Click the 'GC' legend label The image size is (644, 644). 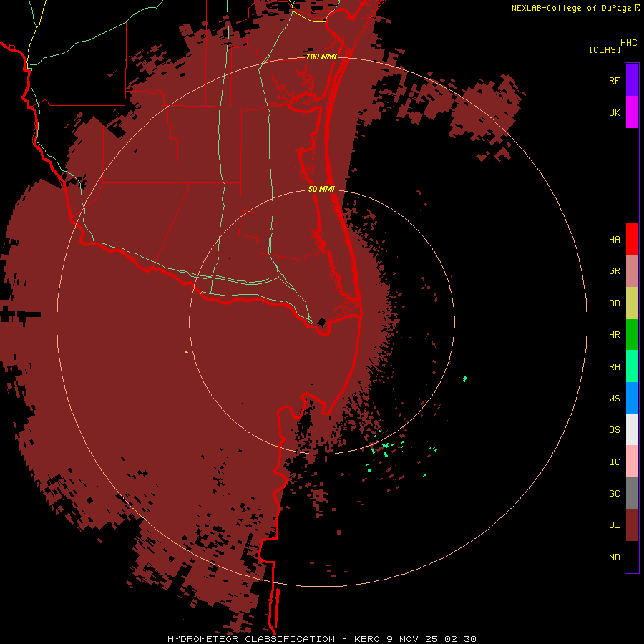(614, 494)
